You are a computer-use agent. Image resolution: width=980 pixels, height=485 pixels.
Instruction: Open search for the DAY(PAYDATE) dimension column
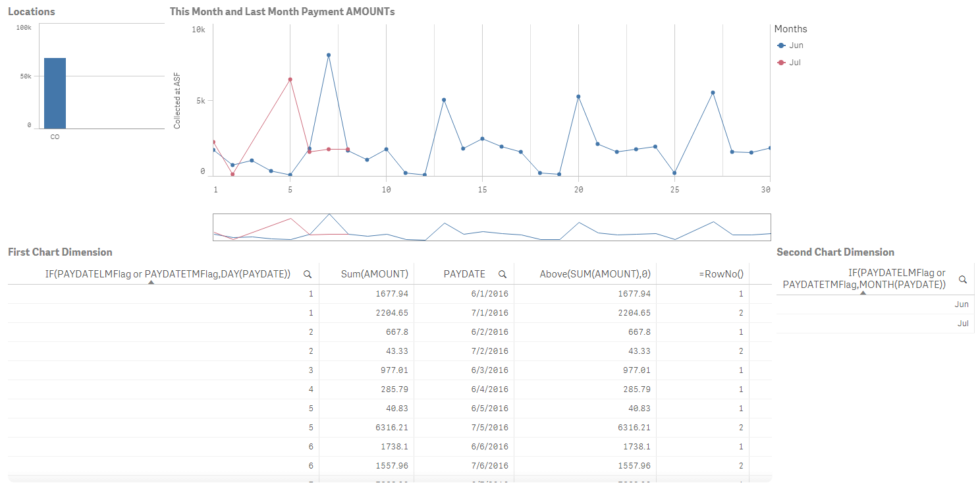point(308,274)
